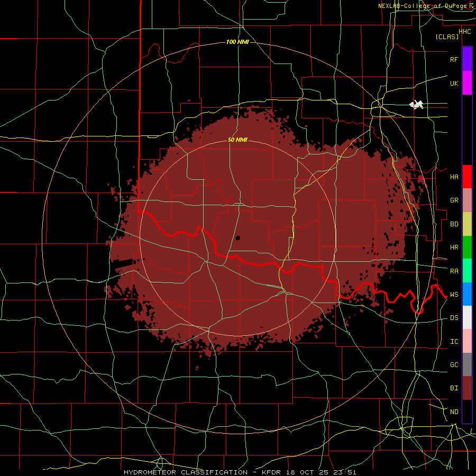476x476 pixels.
Task: Click the GR legend label
Action: tap(454, 200)
